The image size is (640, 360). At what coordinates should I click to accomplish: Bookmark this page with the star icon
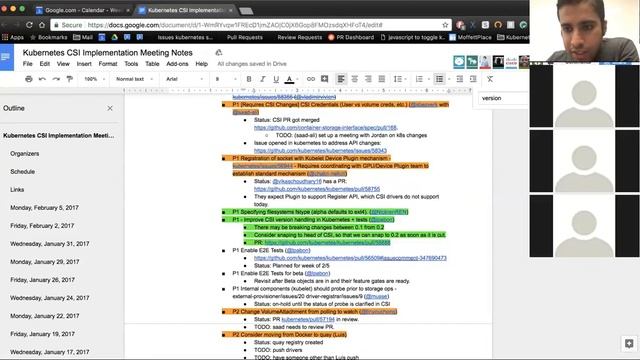[445, 25]
